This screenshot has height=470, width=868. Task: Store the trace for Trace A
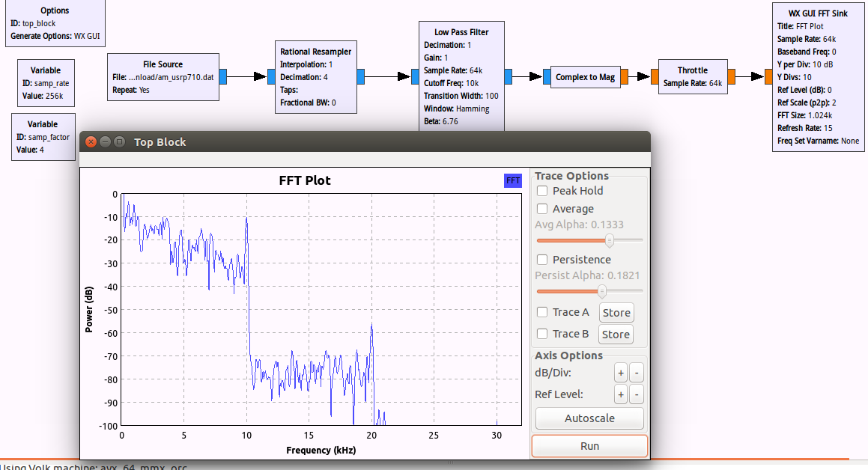(616, 313)
